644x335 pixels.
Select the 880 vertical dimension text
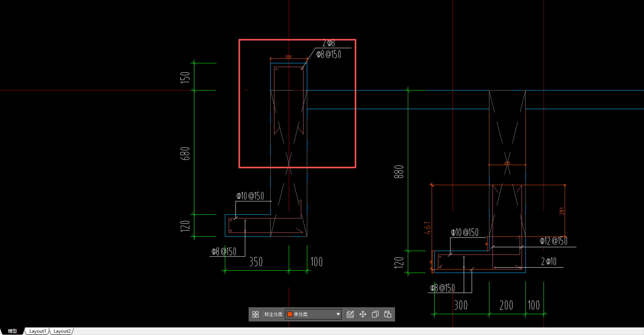point(399,172)
